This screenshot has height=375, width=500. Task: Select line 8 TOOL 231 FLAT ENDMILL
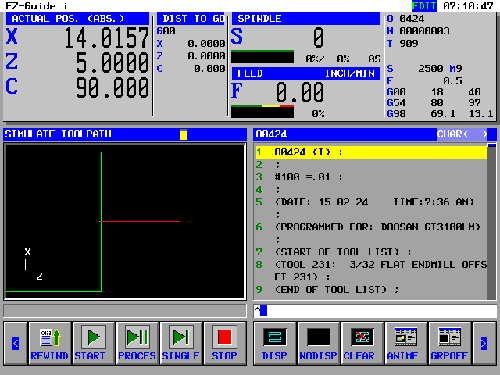pyautogui.click(x=371, y=271)
